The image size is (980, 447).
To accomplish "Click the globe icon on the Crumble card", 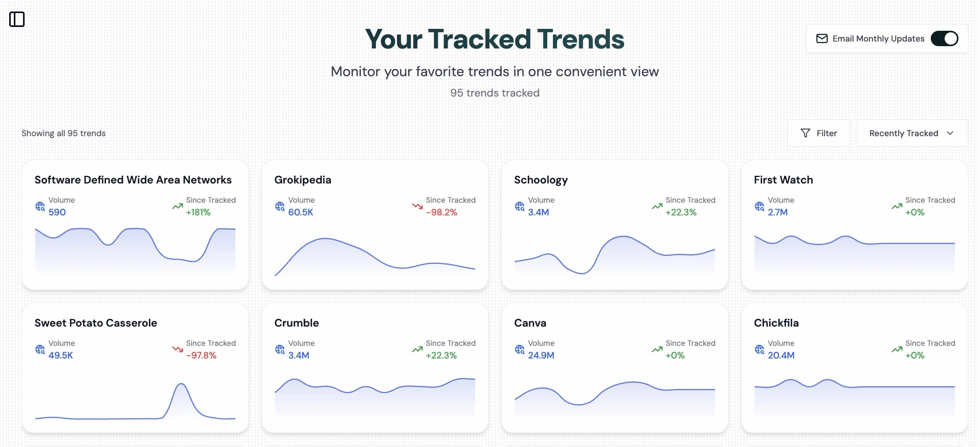I will (280, 350).
